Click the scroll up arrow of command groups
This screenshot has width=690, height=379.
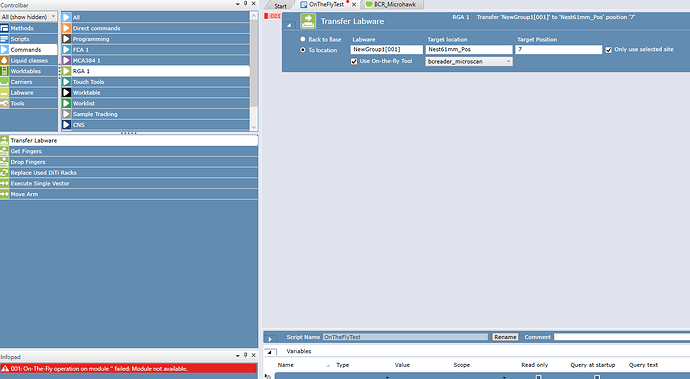tap(253, 16)
